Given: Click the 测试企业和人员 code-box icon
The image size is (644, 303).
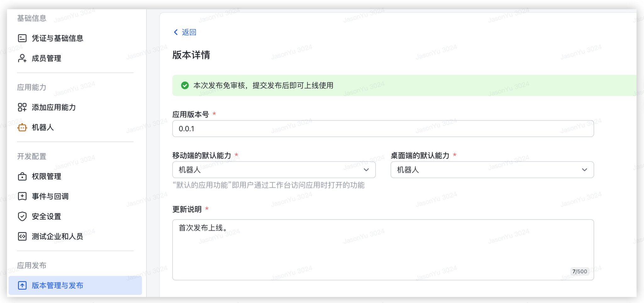Looking at the screenshot, I should 22,236.
